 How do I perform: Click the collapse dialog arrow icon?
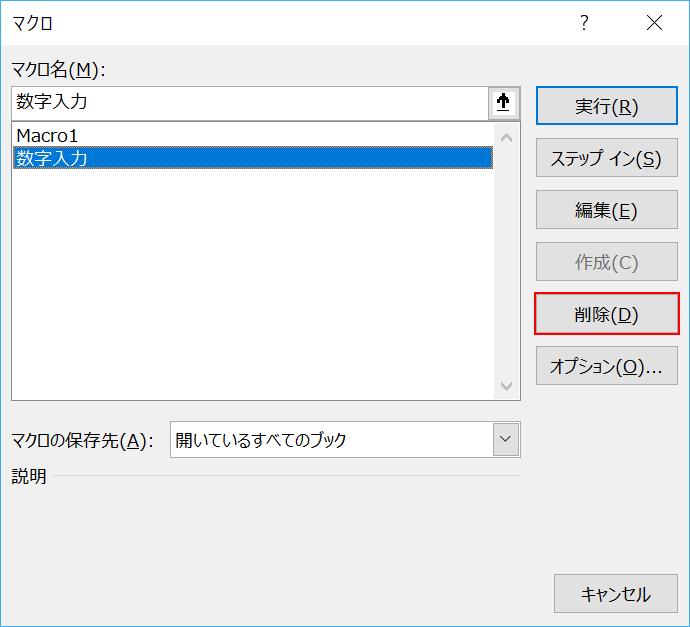503,103
